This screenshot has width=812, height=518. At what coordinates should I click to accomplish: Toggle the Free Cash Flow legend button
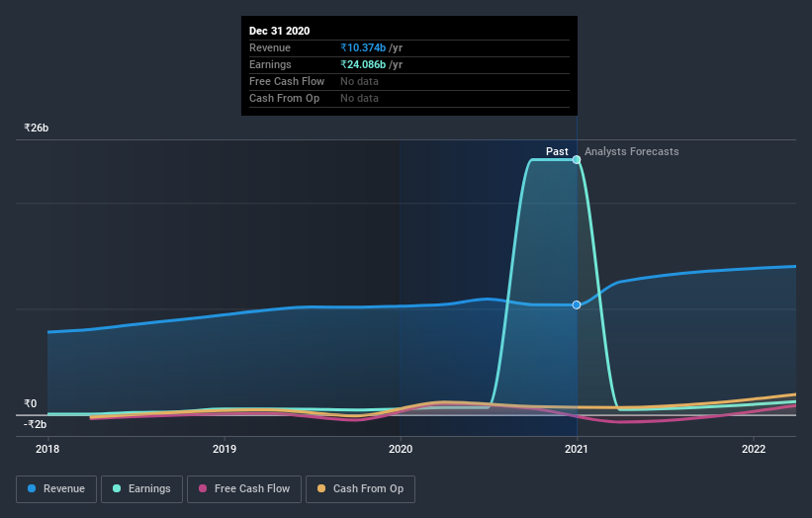[x=244, y=489]
